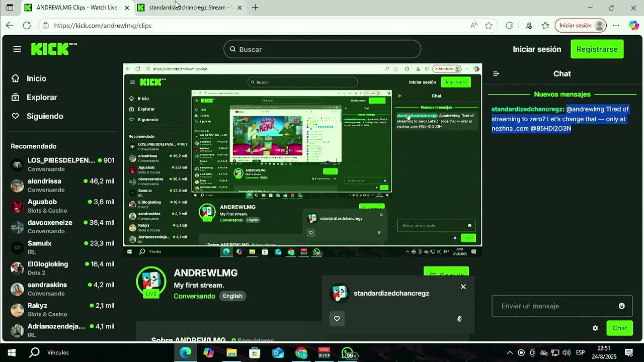This screenshot has height=362, width=644.
Task: Open the emoji picker in chat input
Action: click(621, 306)
